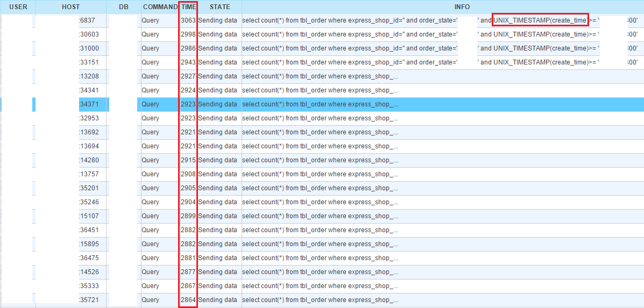The image size is (644, 308).
Task: Click the HOST column header
Action: click(x=70, y=7)
